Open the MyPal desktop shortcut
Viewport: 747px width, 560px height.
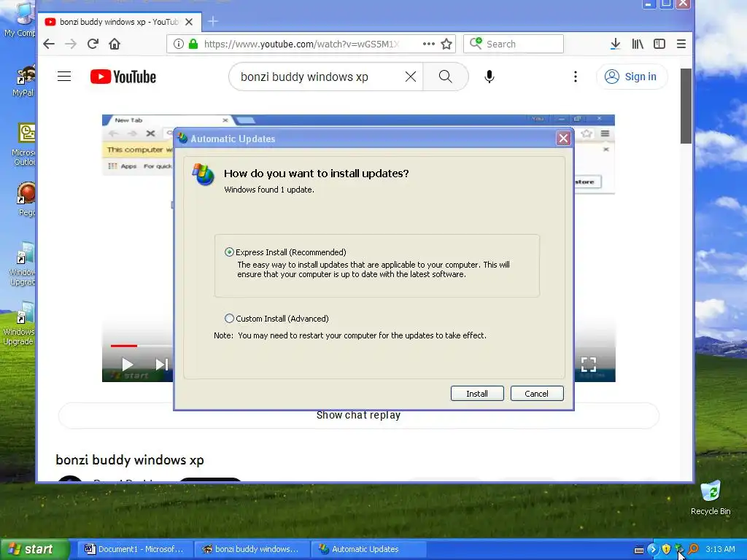click(23, 81)
